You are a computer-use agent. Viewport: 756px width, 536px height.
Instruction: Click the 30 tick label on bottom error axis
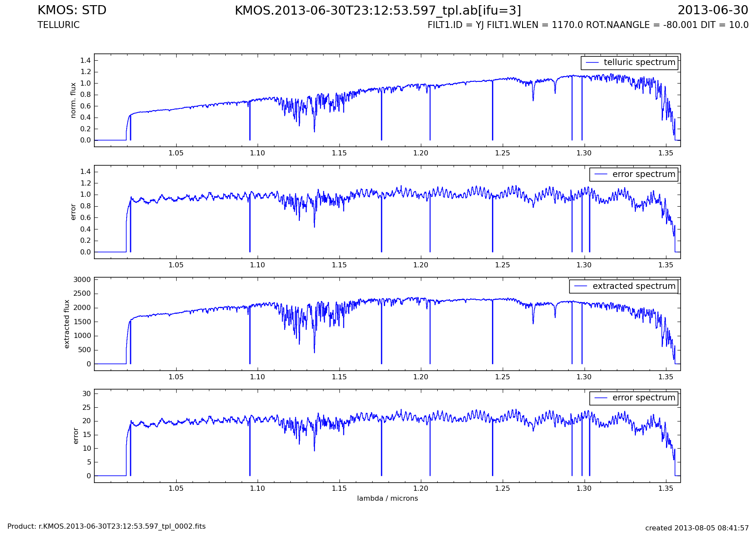[x=87, y=393]
